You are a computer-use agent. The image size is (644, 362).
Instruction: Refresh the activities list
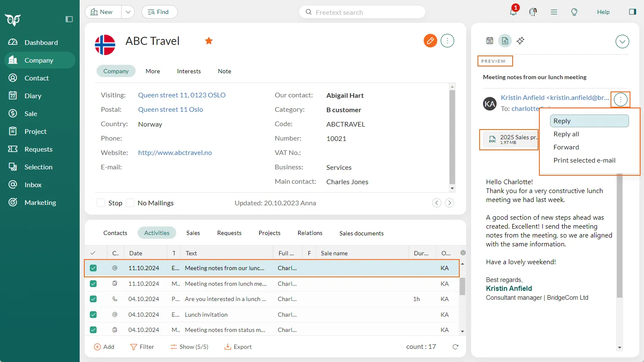[455, 347]
